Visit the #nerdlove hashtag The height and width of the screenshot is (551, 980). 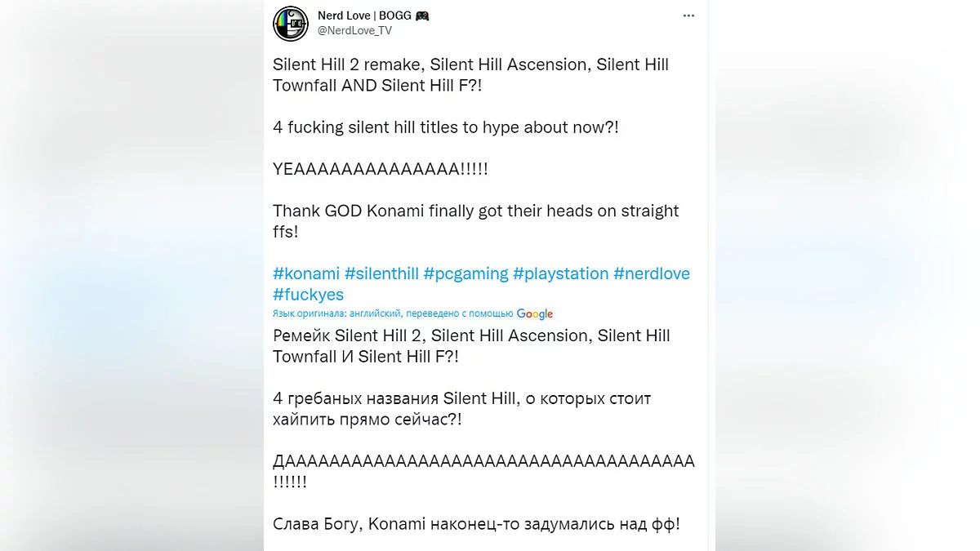pos(652,273)
